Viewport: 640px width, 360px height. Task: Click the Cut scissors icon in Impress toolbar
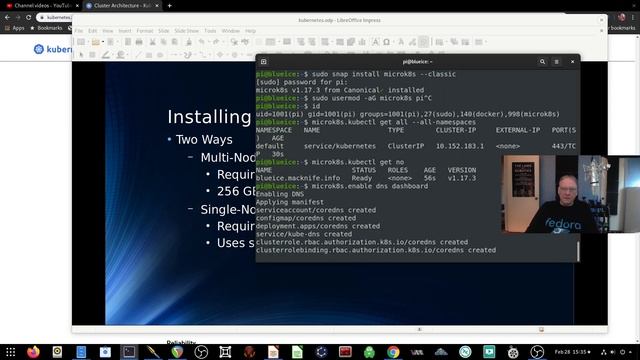[x=152, y=42]
